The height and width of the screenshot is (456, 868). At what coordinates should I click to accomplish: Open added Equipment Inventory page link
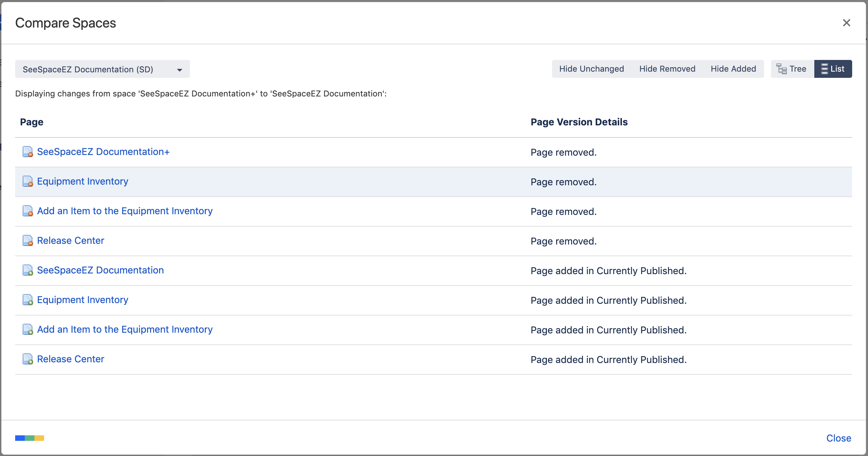point(83,300)
